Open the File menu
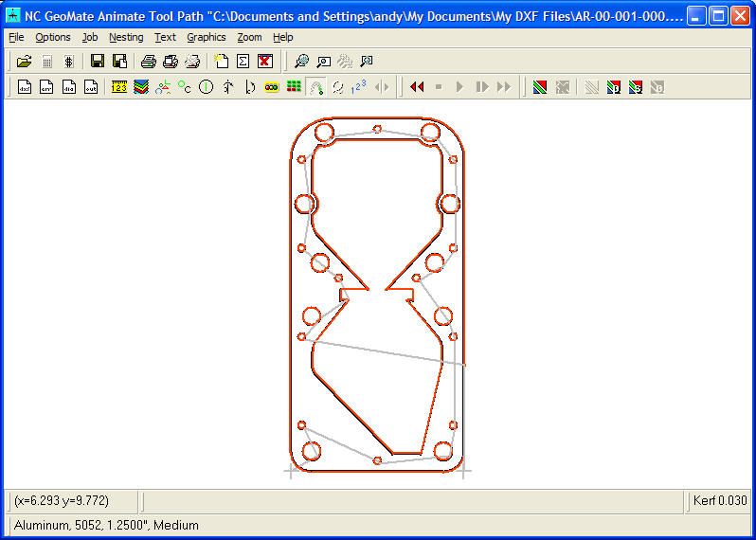The width and height of the screenshot is (756, 540). (x=16, y=37)
